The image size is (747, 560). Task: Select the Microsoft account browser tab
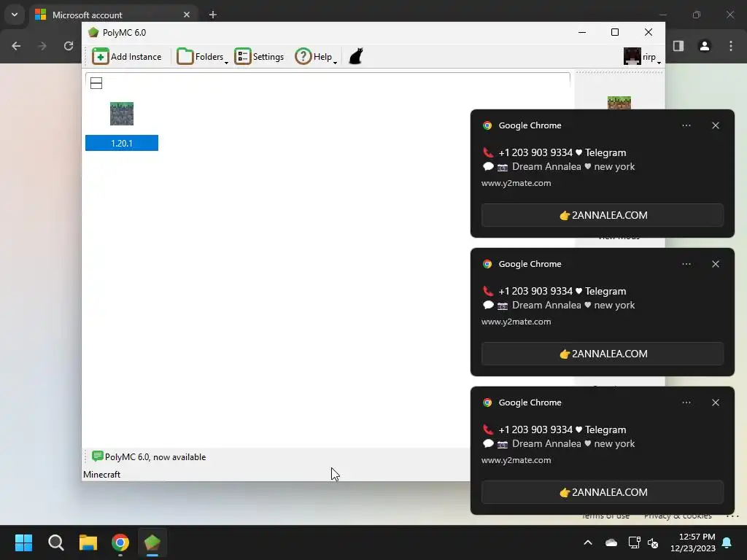coord(113,15)
